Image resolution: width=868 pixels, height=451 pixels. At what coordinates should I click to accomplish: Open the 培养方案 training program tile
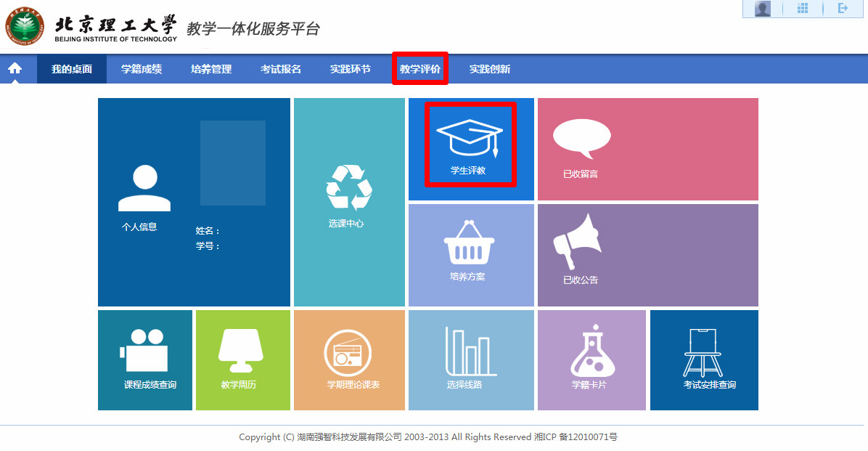pos(470,254)
